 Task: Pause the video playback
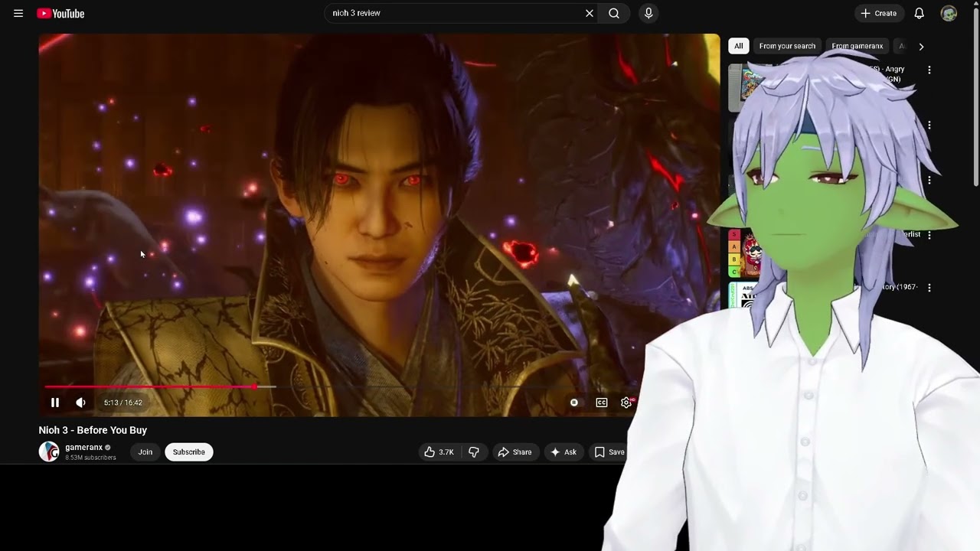(55, 403)
